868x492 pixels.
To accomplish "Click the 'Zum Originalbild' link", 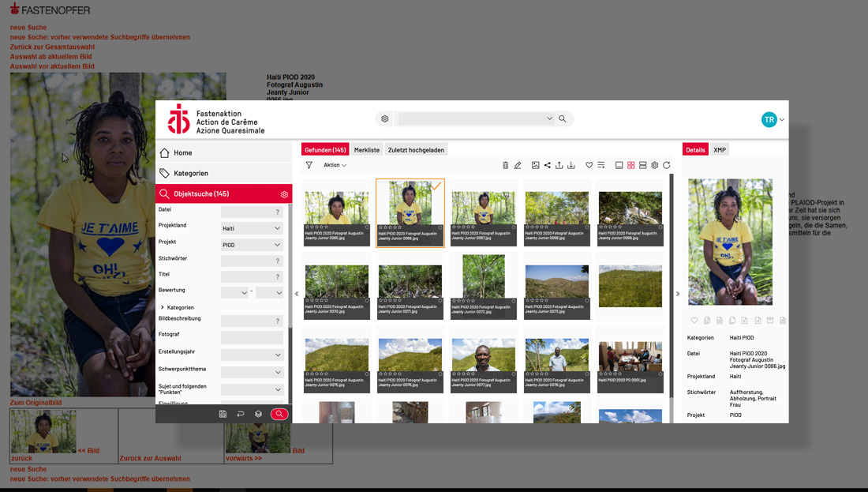I will pyautogui.click(x=36, y=403).
